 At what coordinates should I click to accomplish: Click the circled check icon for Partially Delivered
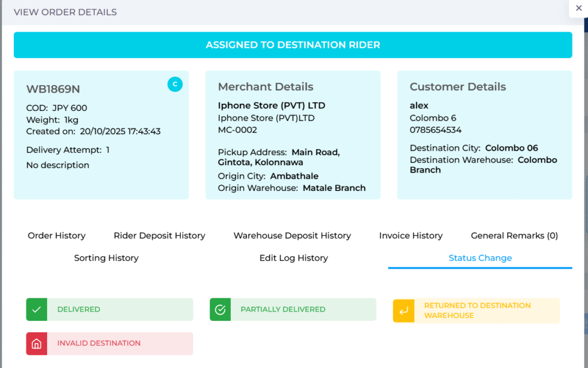tap(220, 309)
